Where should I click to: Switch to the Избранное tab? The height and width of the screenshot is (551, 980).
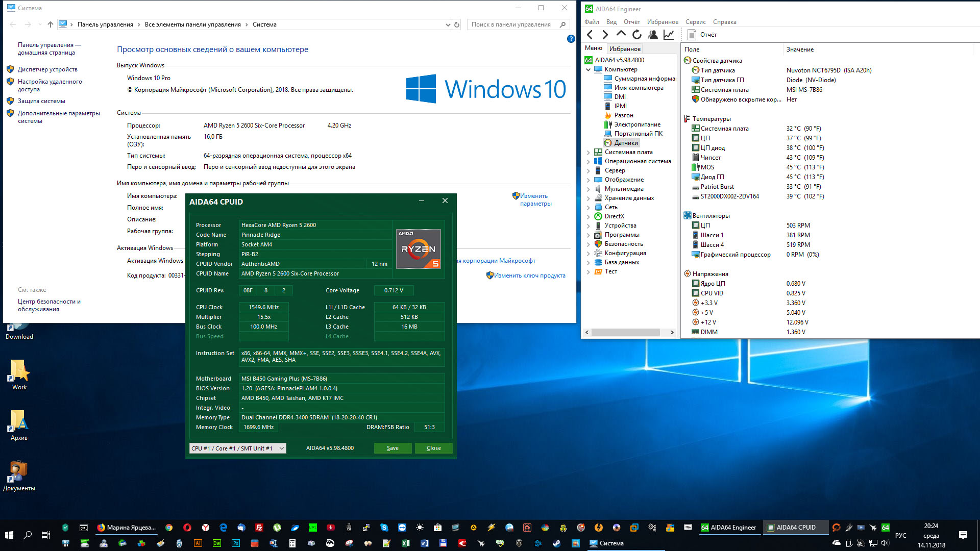625,49
